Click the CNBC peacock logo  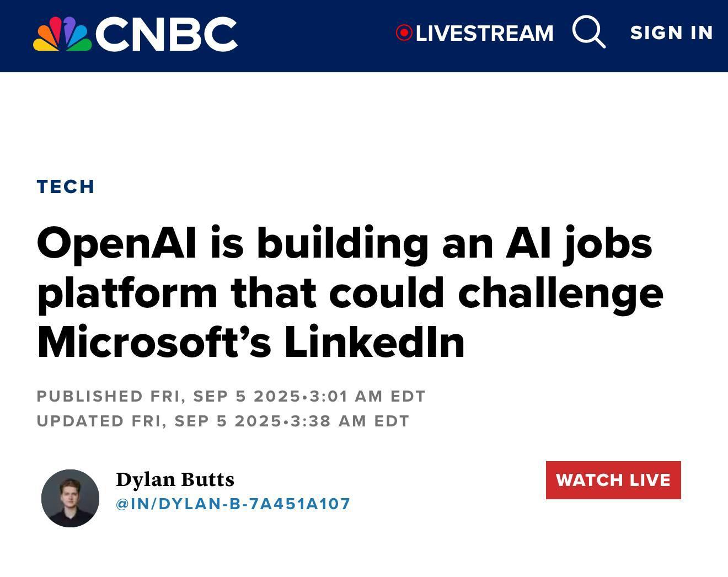62,34
